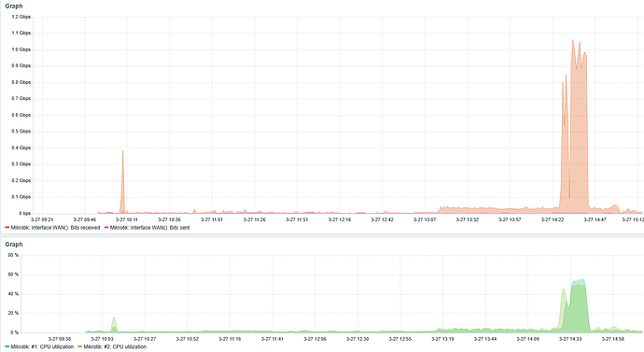Click the 1.0 Gbps y-axis label
644x352 pixels.
[x=21, y=49]
